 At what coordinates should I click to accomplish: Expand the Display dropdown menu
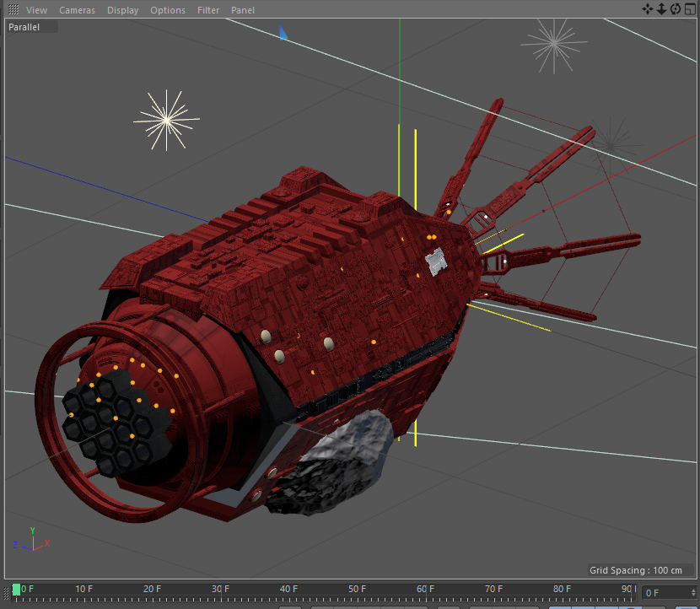pos(122,10)
